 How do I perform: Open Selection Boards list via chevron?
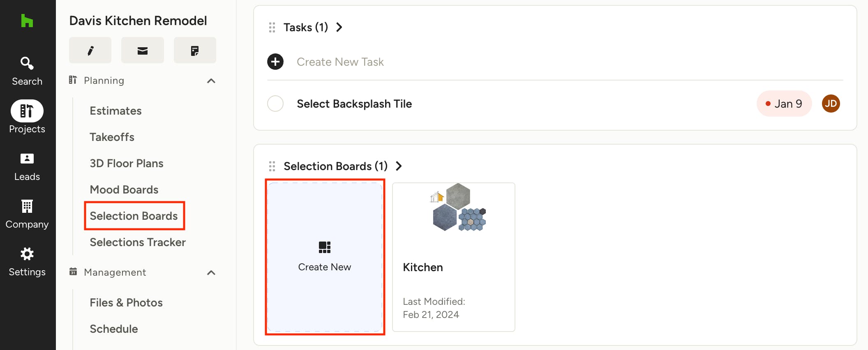point(399,166)
